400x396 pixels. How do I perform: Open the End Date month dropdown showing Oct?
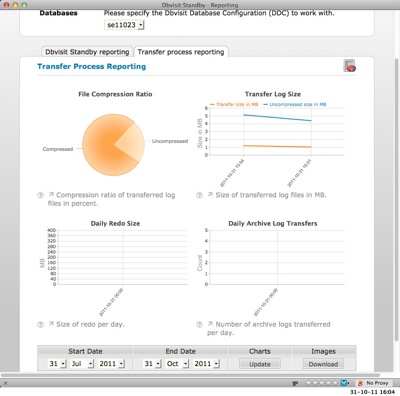tap(178, 364)
